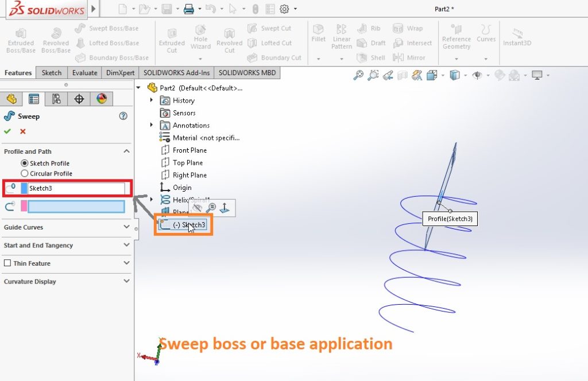588x381 pixels.
Task: Click the Print icon in top toolbar
Action: [188, 9]
